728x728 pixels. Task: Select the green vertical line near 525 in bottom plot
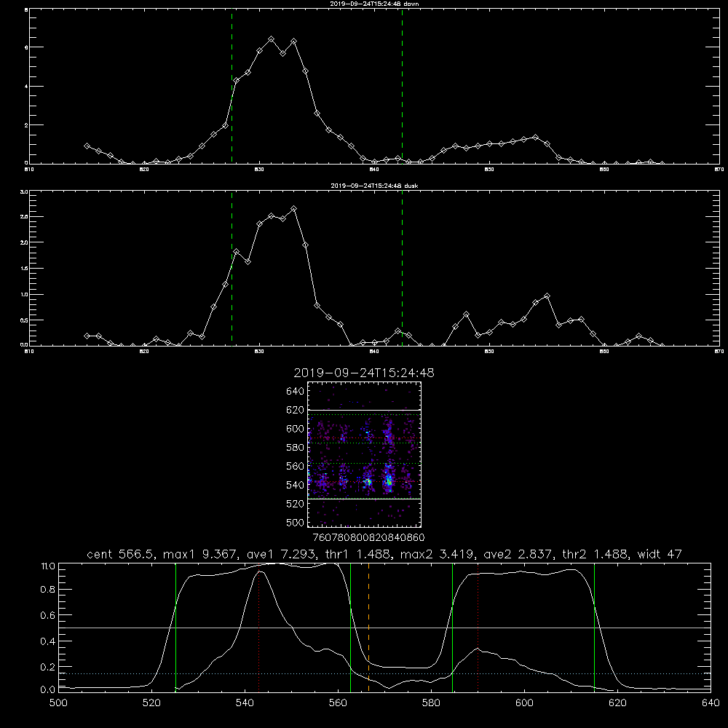tap(175, 628)
